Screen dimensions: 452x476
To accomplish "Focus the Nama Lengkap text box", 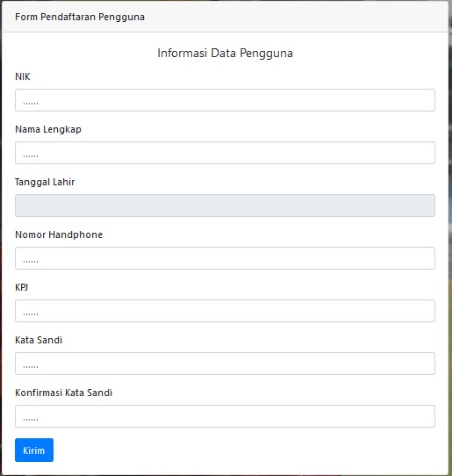I will coord(225,153).
